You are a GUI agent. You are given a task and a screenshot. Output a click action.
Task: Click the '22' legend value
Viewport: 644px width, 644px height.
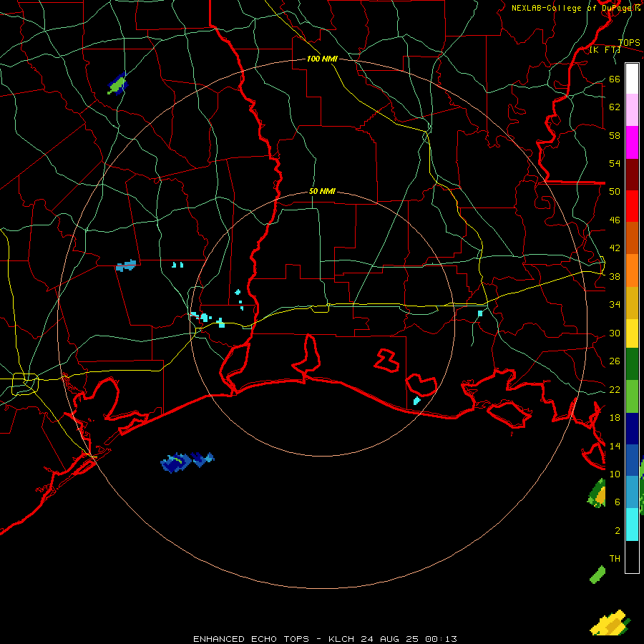point(615,390)
